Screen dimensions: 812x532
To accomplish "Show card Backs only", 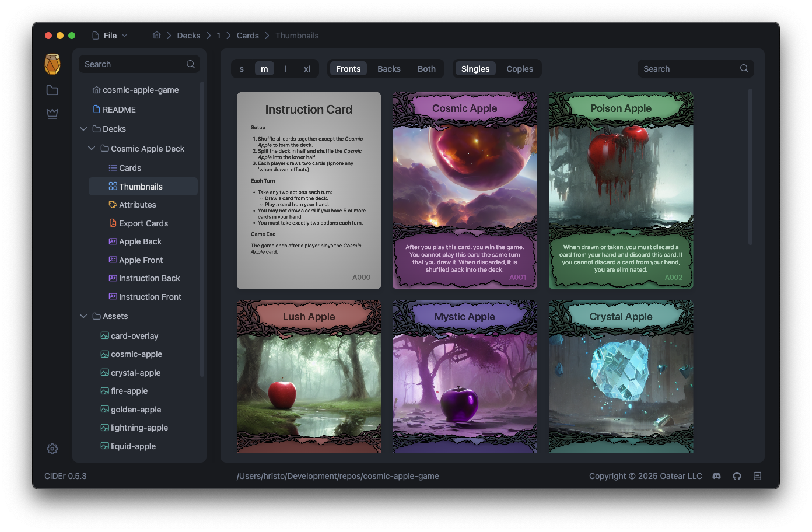I will pos(389,69).
